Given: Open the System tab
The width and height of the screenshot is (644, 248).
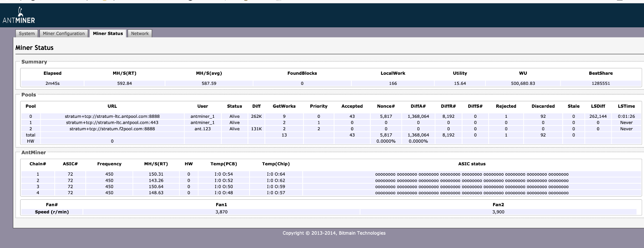Looking at the screenshot, I should click(27, 33).
